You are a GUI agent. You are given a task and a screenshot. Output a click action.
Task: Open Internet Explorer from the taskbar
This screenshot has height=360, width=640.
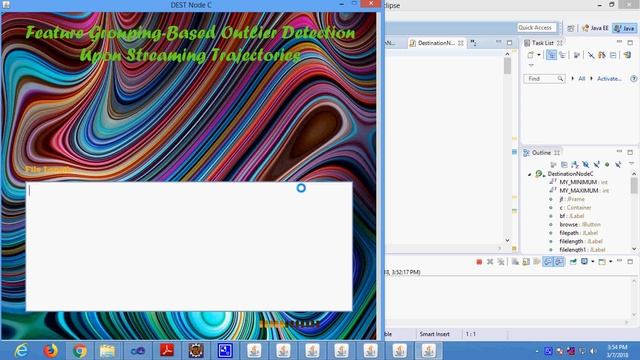pos(21,351)
